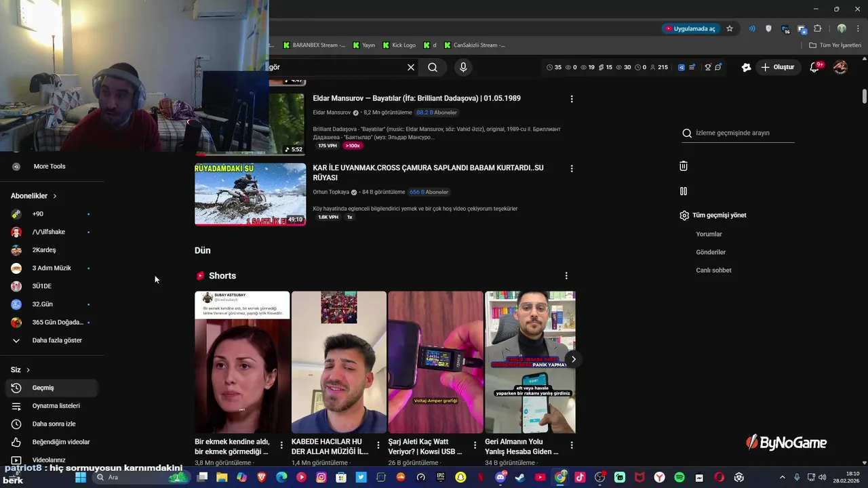
Task: Click the flower-shaped icon left of Oluştur
Action: [746, 67]
